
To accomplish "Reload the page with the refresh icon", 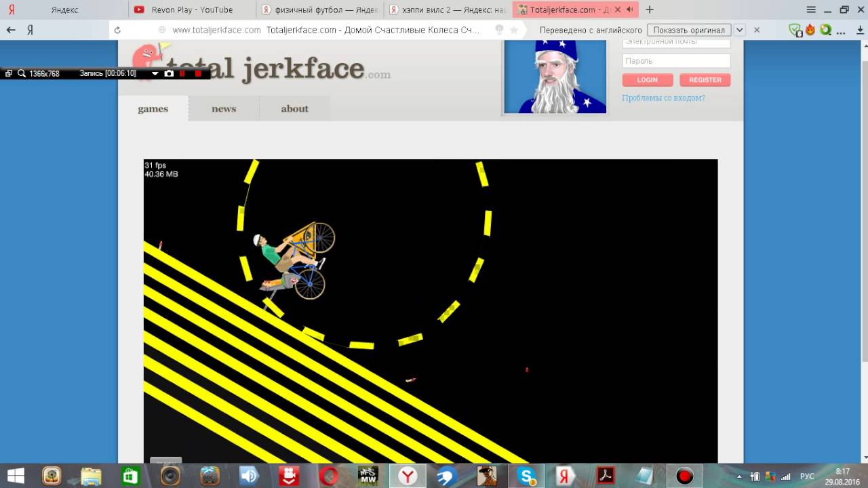I will 117,30.
